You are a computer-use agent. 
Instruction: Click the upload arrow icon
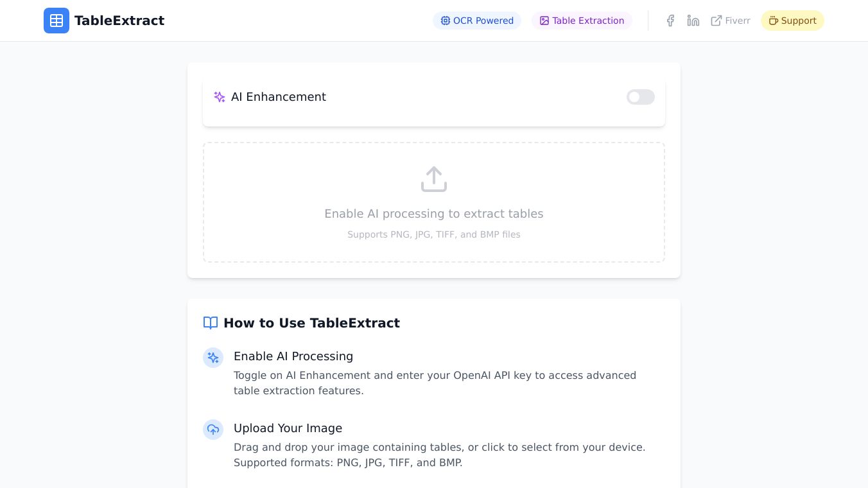434,179
